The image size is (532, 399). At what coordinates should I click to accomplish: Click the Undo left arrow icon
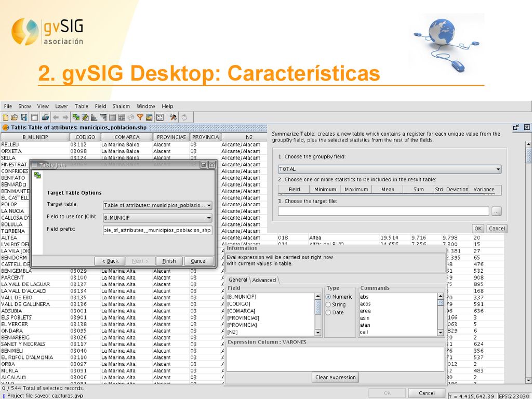coord(56,117)
